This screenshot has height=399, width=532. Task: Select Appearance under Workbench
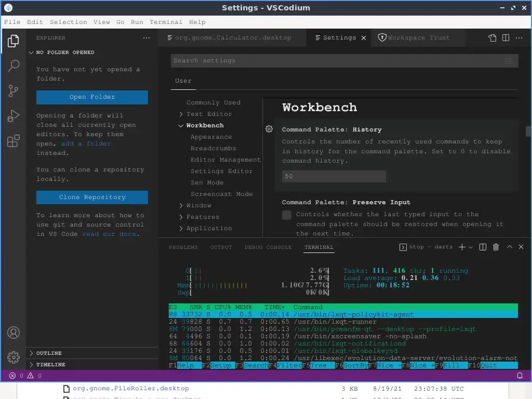211,137
